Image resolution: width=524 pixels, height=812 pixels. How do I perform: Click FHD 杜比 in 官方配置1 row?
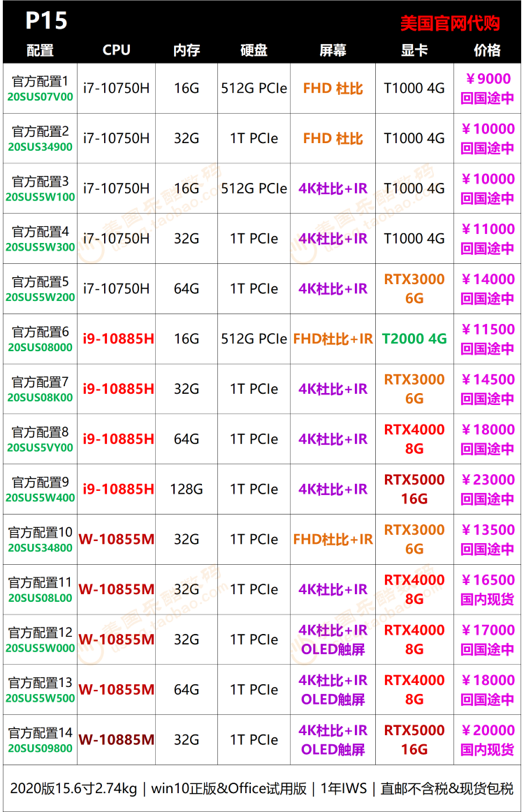click(x=333, y=89)
